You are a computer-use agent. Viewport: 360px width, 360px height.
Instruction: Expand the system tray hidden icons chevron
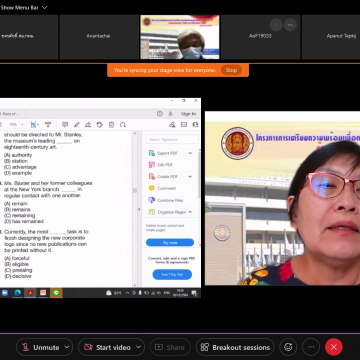click(x=127, y=293)
